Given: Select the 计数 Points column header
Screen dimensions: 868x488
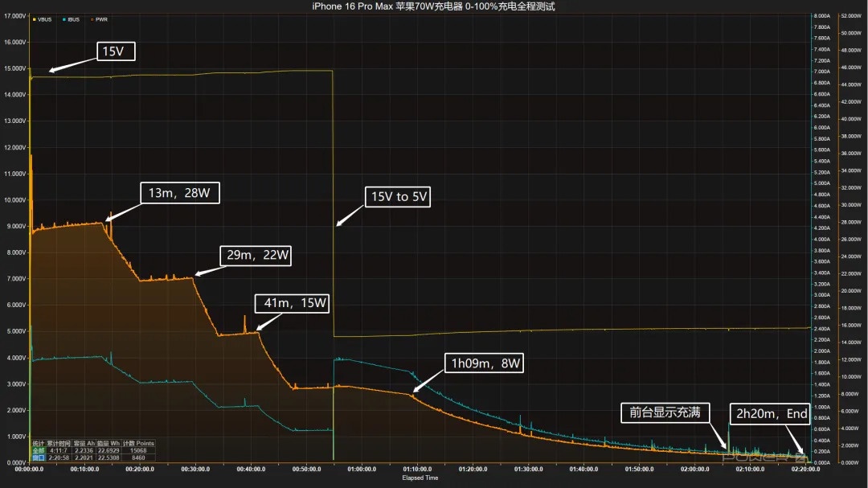Looking at the screenshot, I should [x=138, y=443].
